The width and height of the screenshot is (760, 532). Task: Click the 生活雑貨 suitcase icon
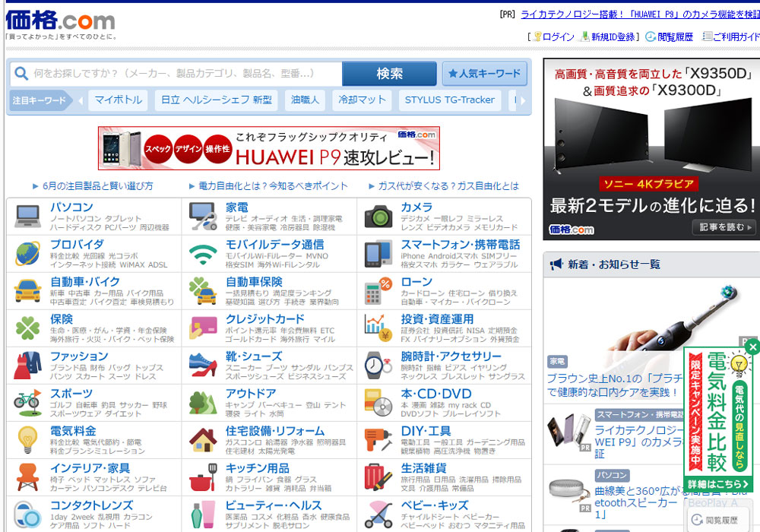(378, 477)
